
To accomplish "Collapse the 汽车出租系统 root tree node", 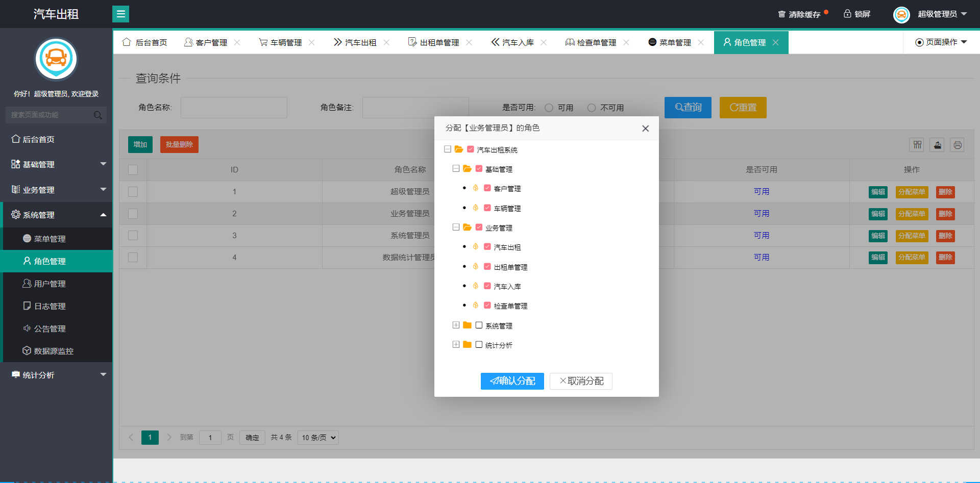I will [x=448, y=149].
